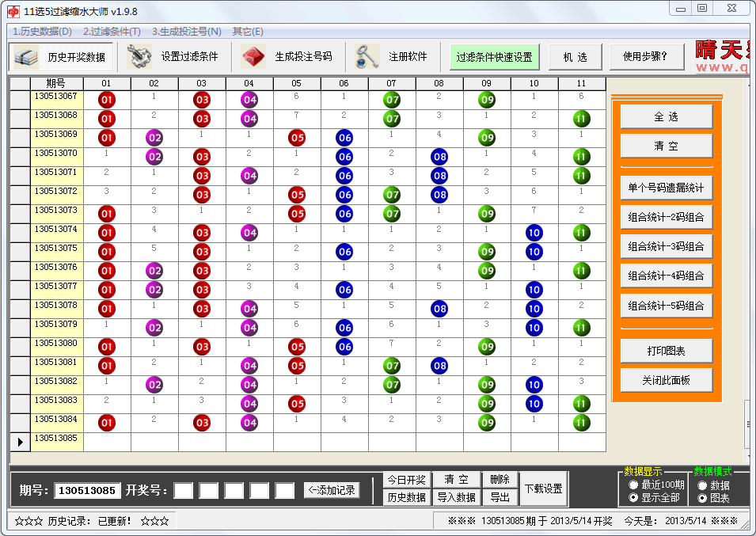The image size is (756, 536).
Task: Click the app logo icon in title bar
Action: 13,11
